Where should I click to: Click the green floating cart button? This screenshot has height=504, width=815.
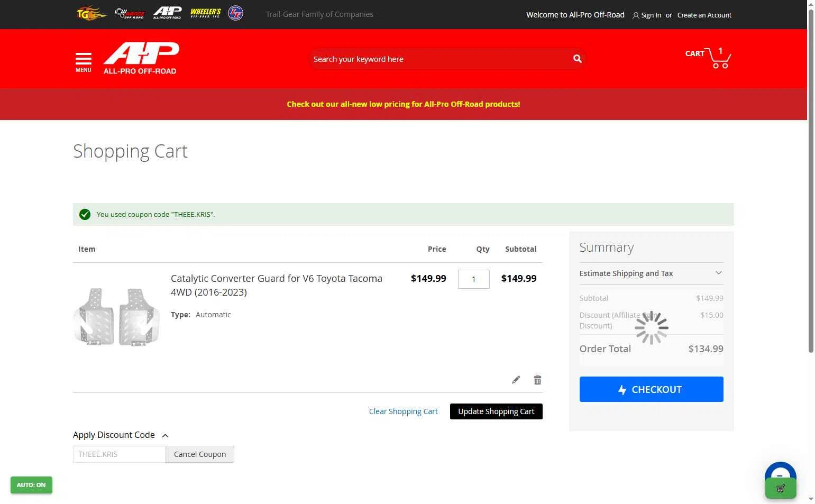coord(781,488)
